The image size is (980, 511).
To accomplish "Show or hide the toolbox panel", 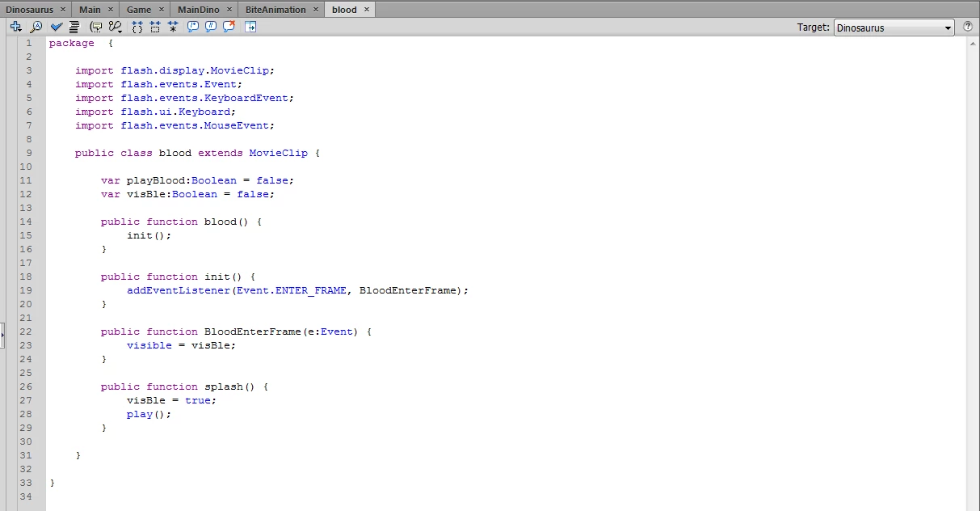I will (x=250, y=27).
